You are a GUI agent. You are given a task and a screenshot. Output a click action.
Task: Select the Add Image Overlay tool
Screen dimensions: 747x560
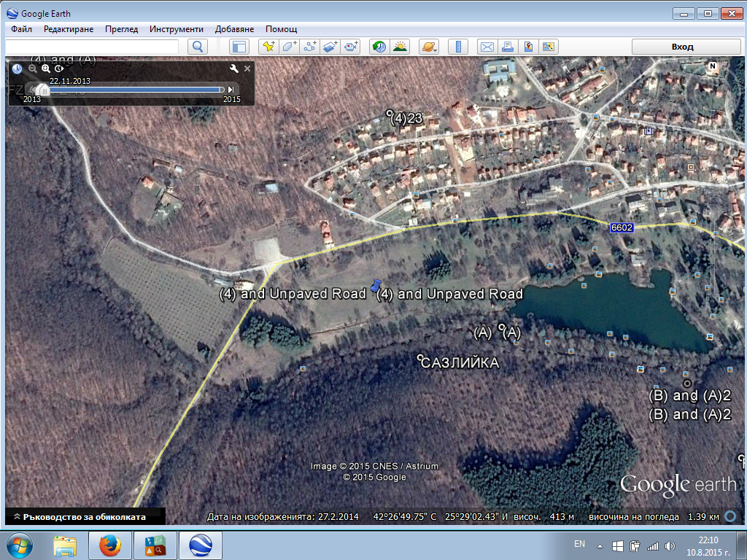tap(330, 47)
